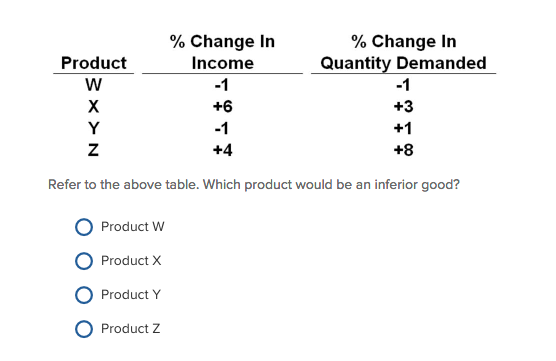The height and width of the screenshot is (361, 556).
Task: Click the +6 income change value
Action: [x=223, y=106]
